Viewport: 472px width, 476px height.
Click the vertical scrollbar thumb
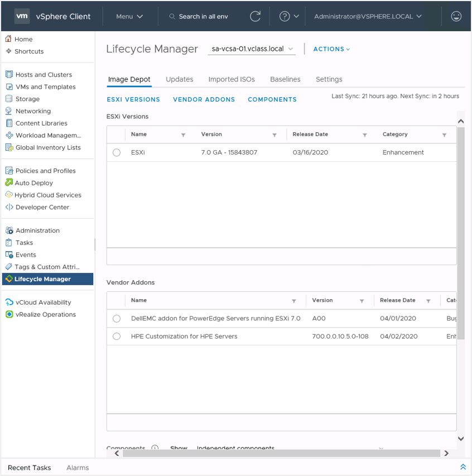click(461, 233)
